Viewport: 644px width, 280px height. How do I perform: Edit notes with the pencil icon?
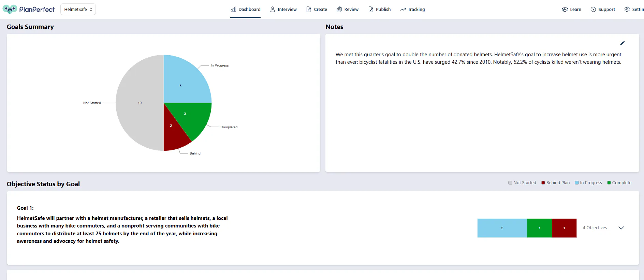point(622,43)
